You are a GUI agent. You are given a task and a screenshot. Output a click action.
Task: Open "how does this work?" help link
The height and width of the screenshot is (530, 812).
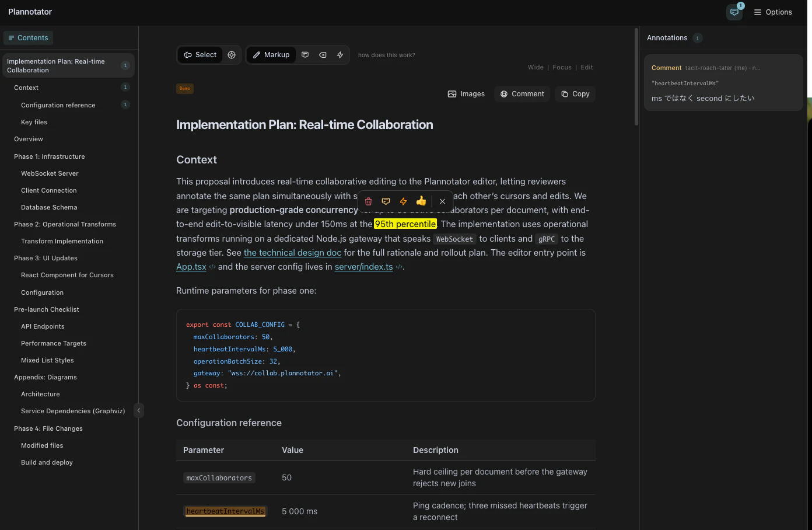pyautogui.click(x=387, y=55)
